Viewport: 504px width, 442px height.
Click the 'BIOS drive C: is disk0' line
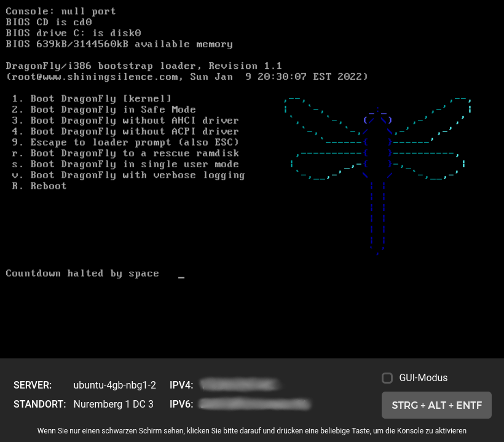click(73, 33)
